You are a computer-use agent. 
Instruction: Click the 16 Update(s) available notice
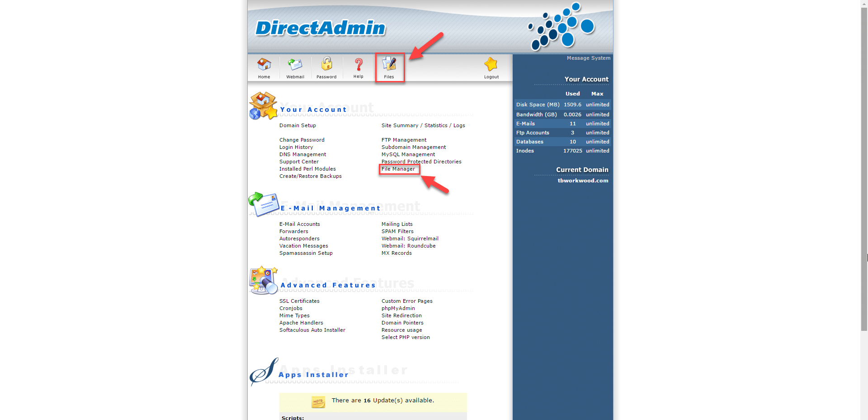pos(383,401)
